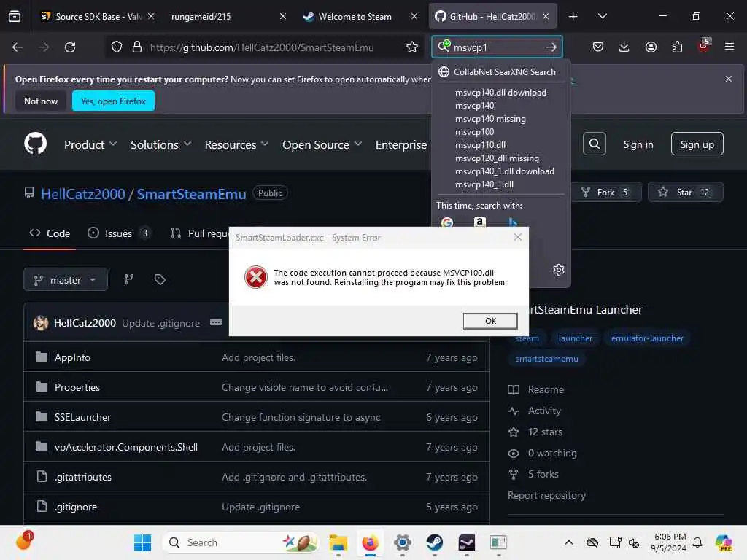This screenshot has width=747, height=560.
Task: Expand the Solutions menu
Action: 161,144
